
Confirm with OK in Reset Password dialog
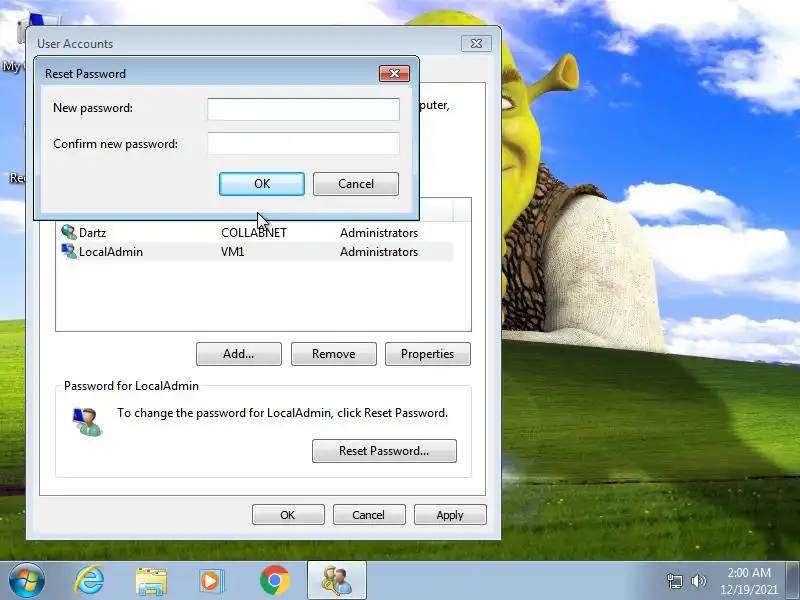coord(262,184)
